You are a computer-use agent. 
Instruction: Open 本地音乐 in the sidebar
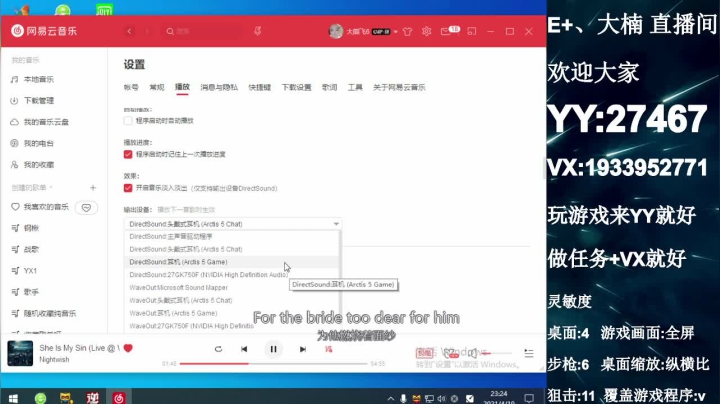39,79
